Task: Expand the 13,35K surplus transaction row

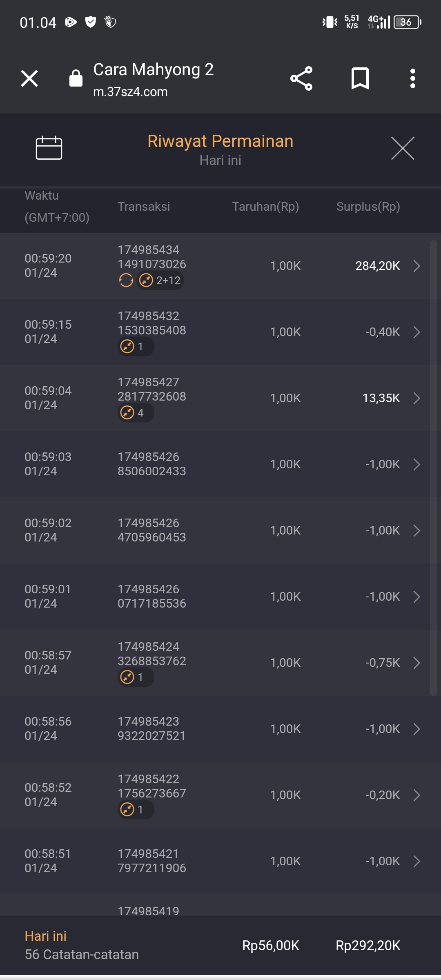Action: click(416, 398)
